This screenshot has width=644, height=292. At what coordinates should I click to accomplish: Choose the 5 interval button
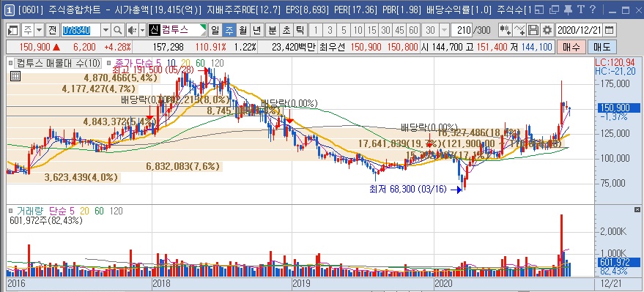click(344, 30)
